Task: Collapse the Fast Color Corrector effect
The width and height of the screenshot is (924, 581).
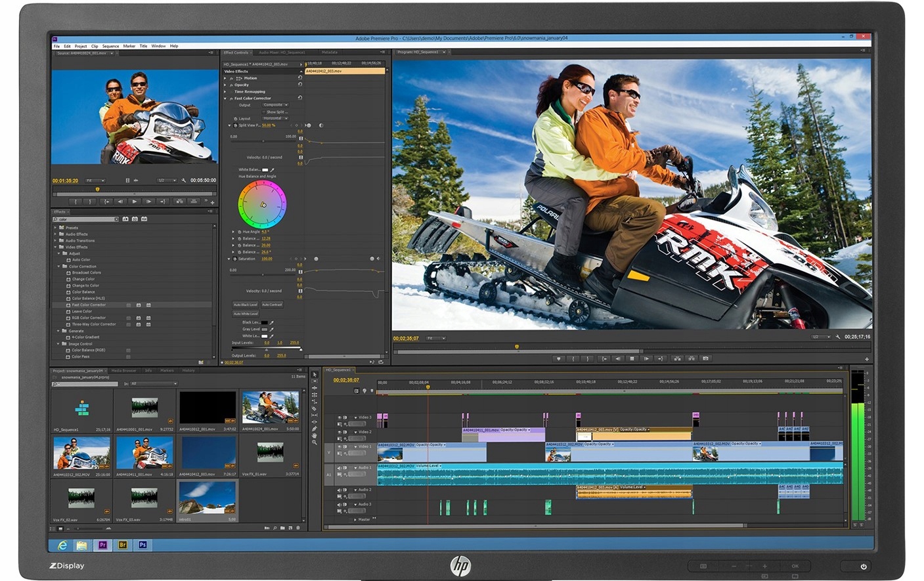Action: click(x=225, y=98)
